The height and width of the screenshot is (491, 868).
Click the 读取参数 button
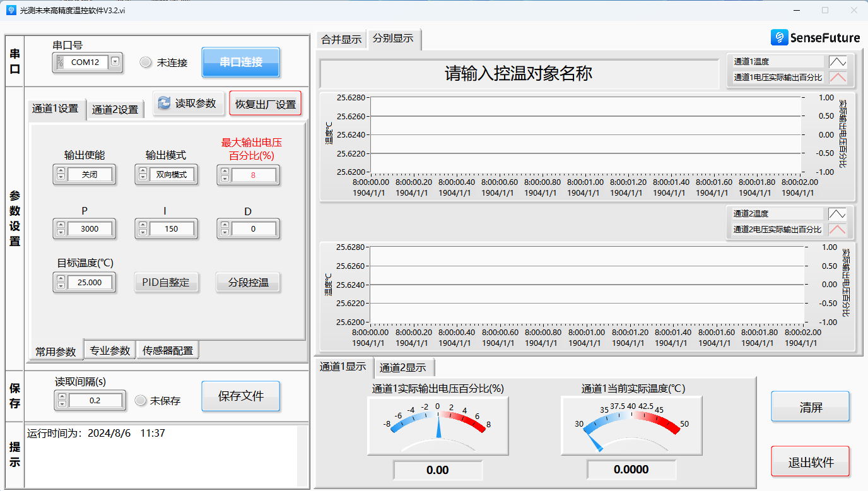[x=189, y=104]
